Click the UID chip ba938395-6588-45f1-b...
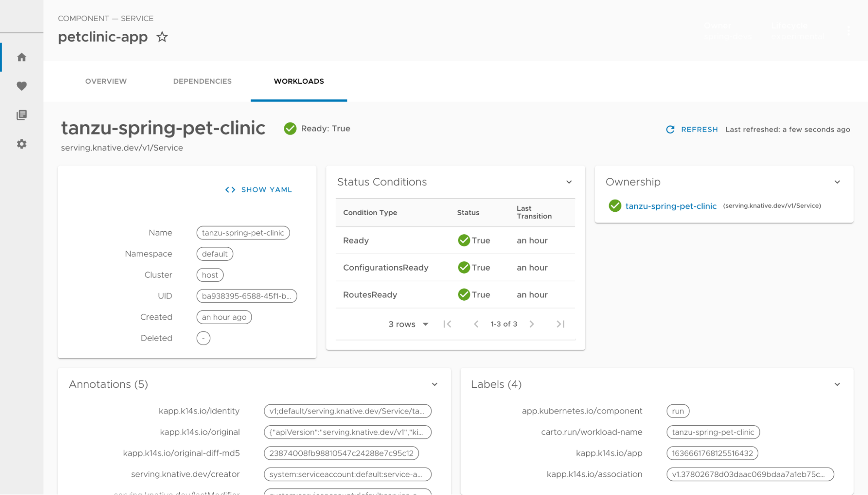The width and height of the screenshot is (868, 495). [247, 296]
